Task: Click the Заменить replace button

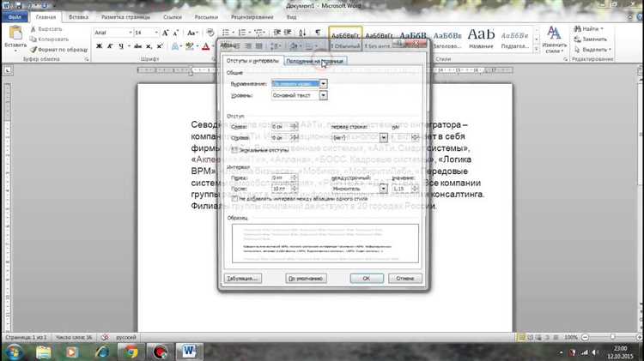Action: pyautogui.click(x=591, y=39)
